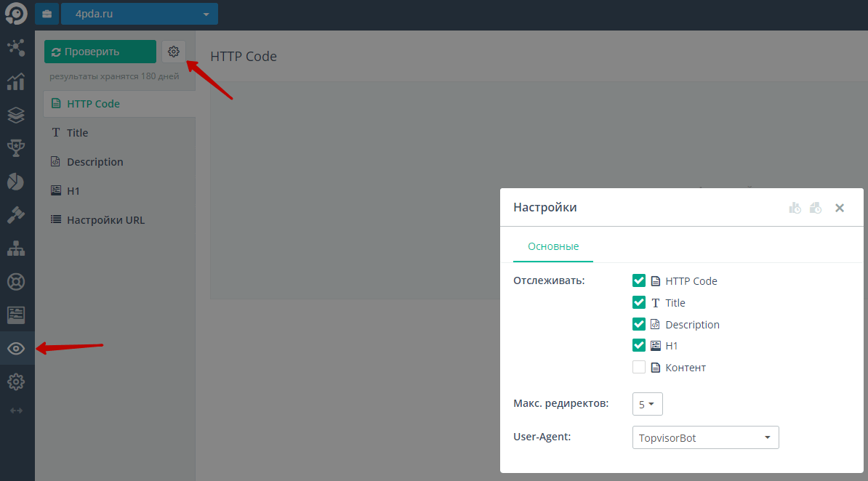Click the User-Agent: label
Image resolution: width=868 pixels, height=481 pixels.
pos(542,437)
